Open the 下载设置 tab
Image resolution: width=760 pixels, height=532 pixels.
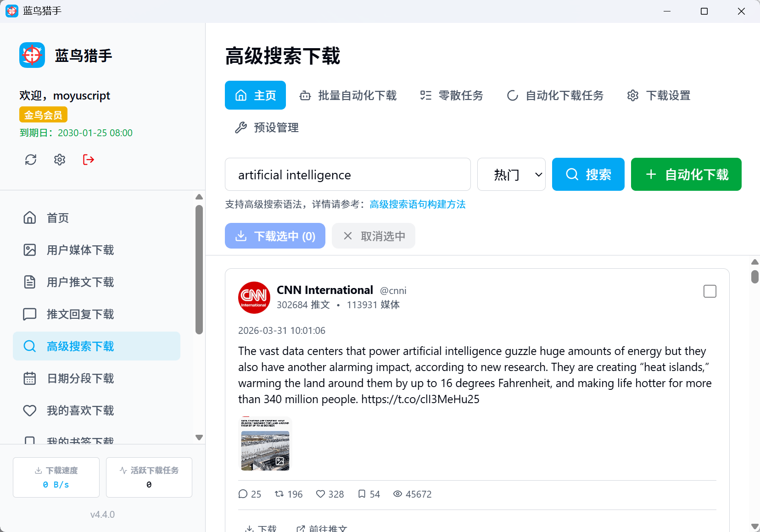pos(659,95)
